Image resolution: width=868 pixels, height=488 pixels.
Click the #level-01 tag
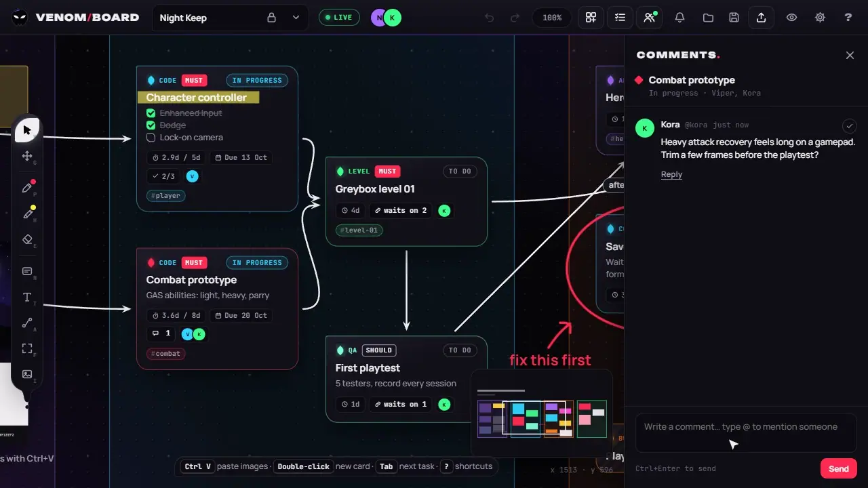coord(359,230)
